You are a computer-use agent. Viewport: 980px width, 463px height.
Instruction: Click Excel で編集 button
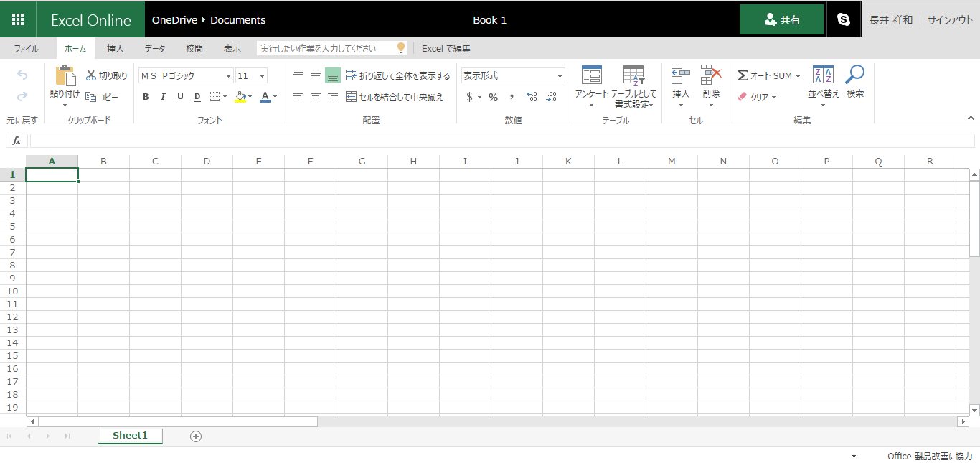[446, 49]
